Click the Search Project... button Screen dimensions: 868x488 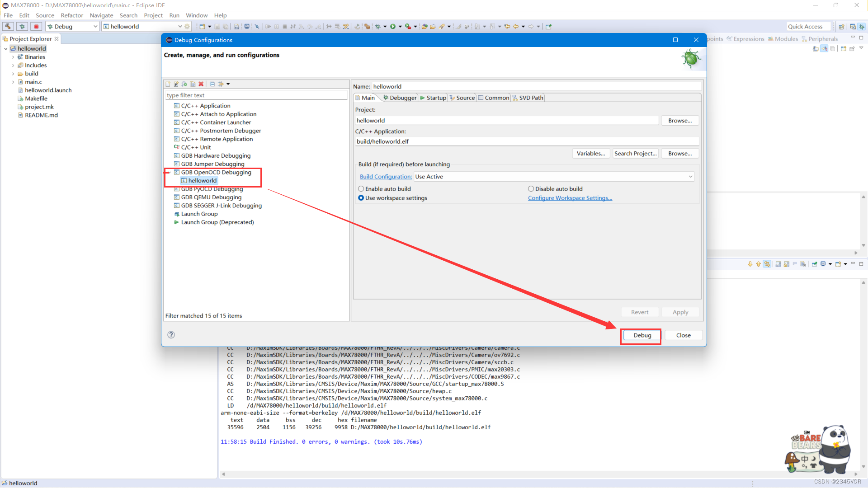[635, 154]
